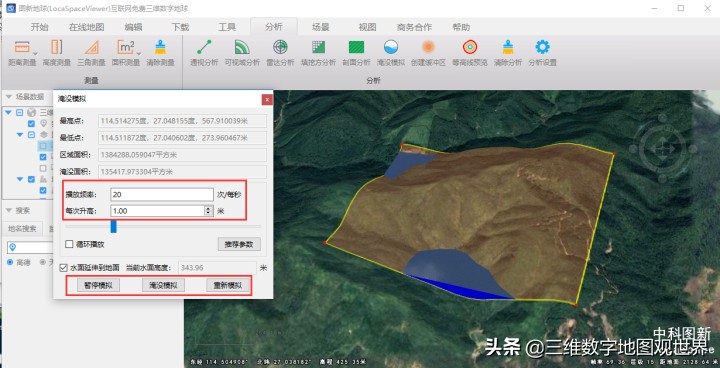
Task: Click the 清除分析 clear analysis brush
Action: pos(508,53)
